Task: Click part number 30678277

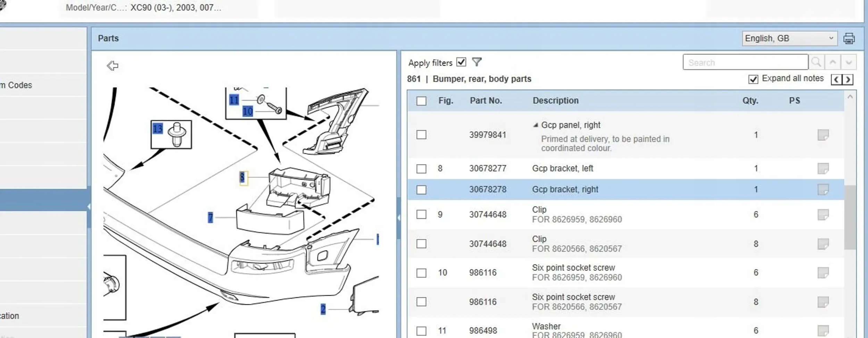Action: 487,168
